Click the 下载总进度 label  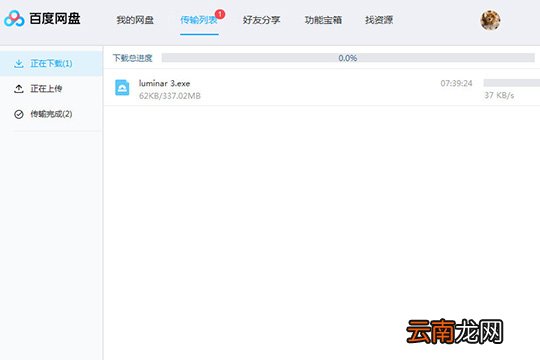click(x=133, y=58)
